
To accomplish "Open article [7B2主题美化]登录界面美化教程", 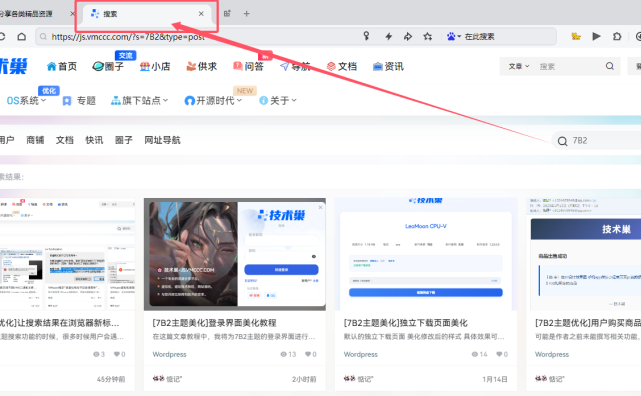I will [214, 323].
